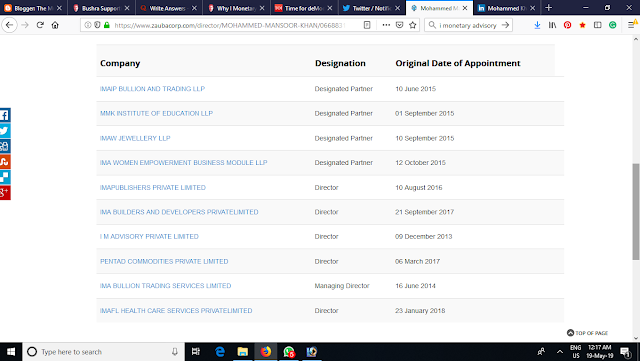Bookmark this page with the star
This screenshot has width=640, height=361.
coord(413,25)
